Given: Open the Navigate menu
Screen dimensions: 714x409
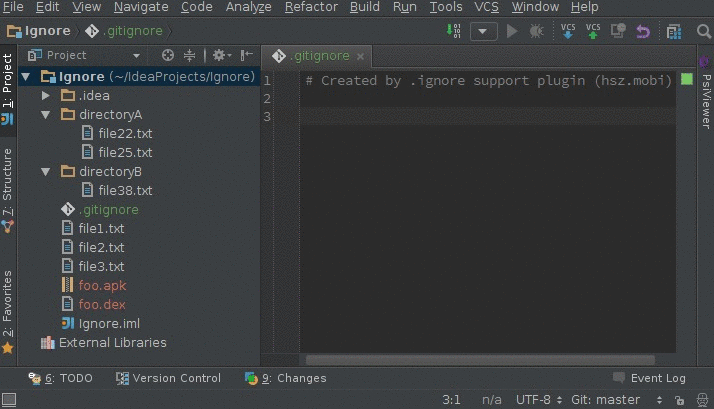Looking at the screenshot, I should tap(141, 7).
